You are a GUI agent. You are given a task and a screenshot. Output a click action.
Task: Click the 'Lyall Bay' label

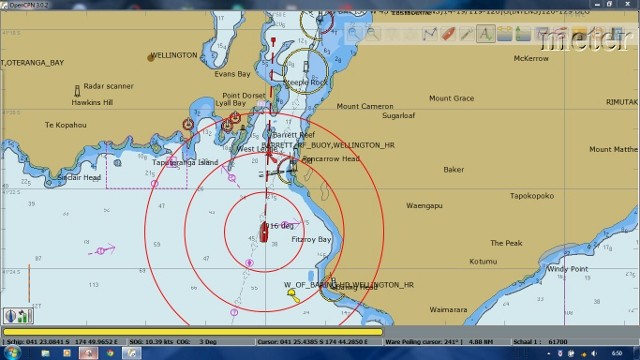coord(231,103)
